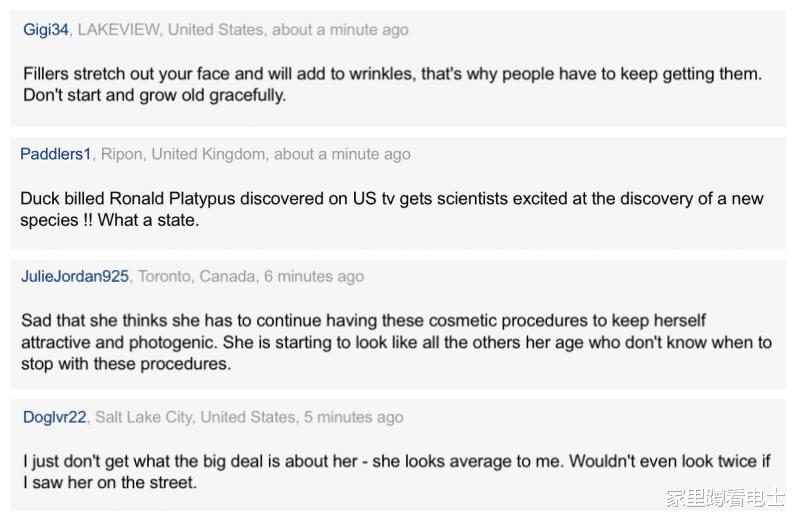This screenshot has height=521, width=796.
Task: Click the Salt Lake City, United States location
Action: click(195, 417)
